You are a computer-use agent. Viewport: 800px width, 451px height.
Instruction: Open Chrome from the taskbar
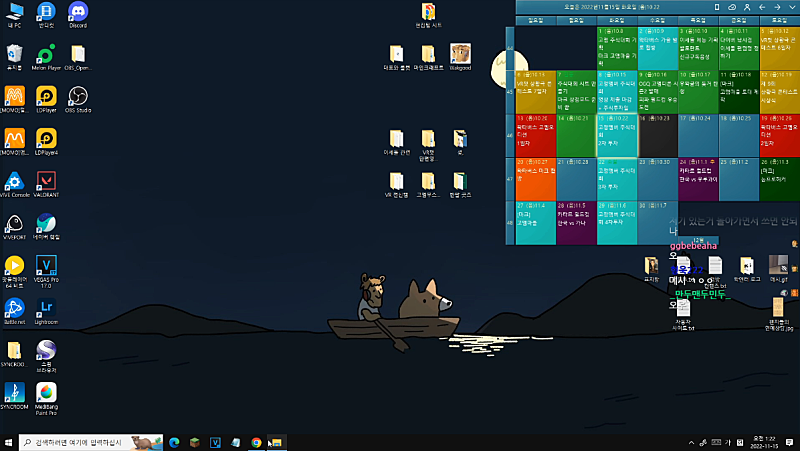(256, 441)
